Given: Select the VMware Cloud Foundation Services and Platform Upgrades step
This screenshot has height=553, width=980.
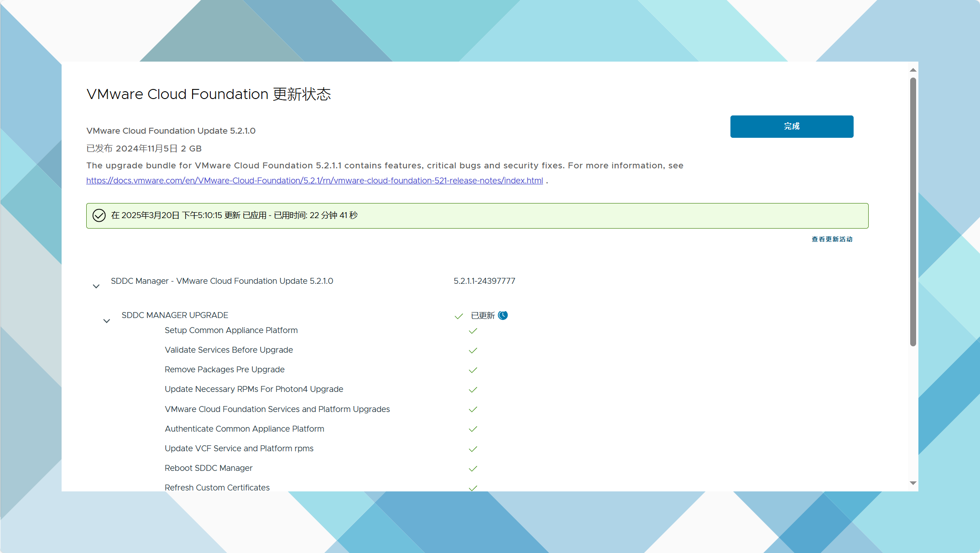Looking at the screenshot, I should point(277,409).
